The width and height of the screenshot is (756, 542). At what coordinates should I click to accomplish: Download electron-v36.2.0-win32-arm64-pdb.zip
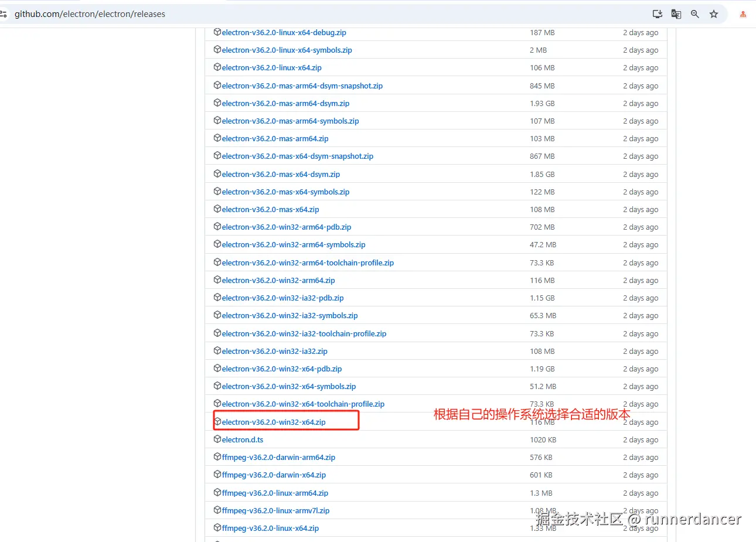287,227
